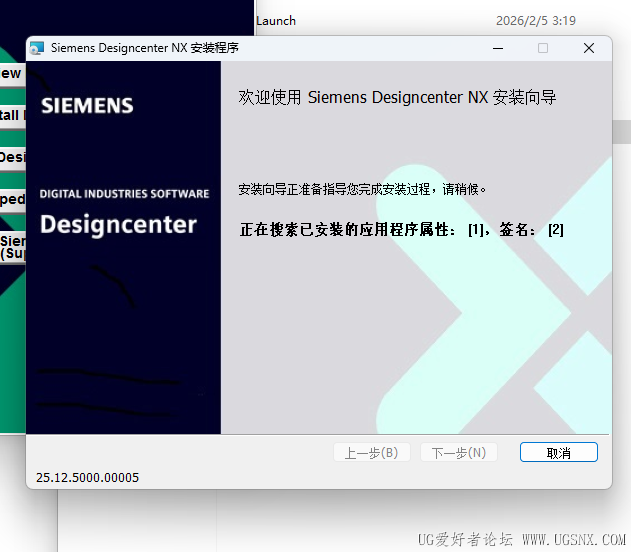Click the DIGITAL INDUSTRIES SOFTWARE label
This screenshot has width=631, height=552.
click(x=124, y=194)
